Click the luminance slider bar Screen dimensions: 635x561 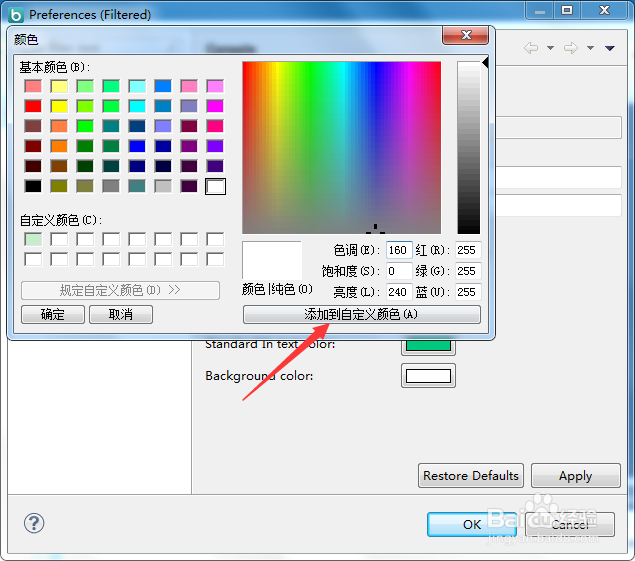(469, 147)
